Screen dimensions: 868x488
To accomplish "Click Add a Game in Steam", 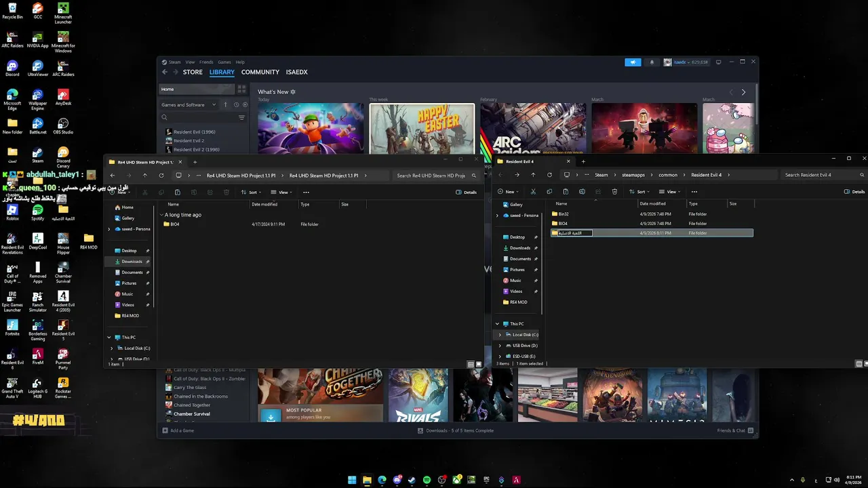I will pyautogui.click(x=178, y=431).
